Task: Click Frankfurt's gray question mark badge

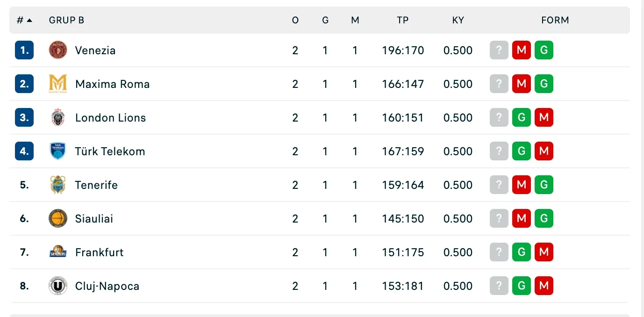Action: point(499,252)
